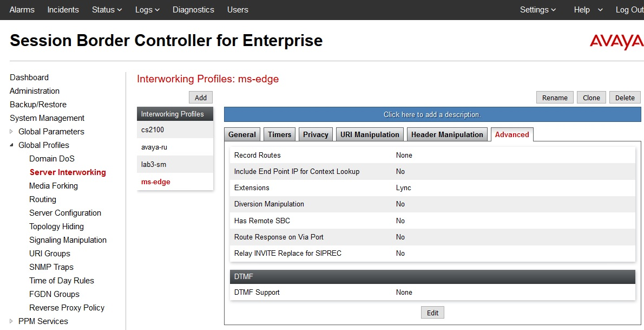Open the Logs dropdown menu

click(147, 10)
